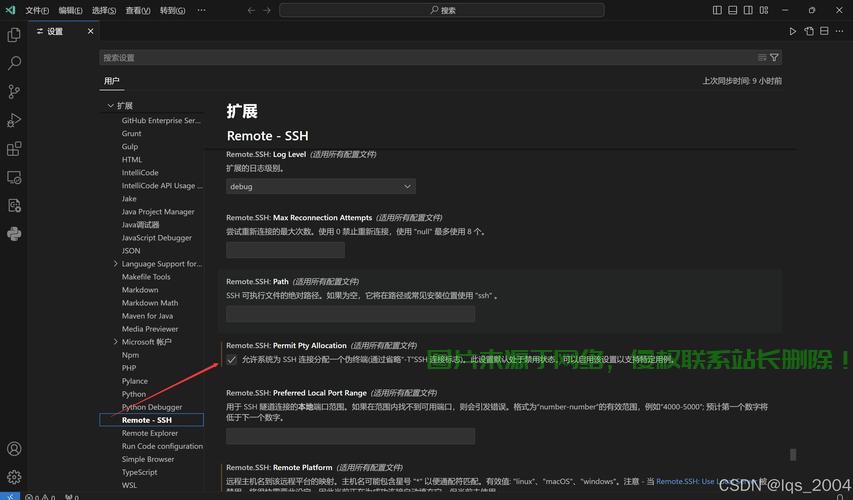Open the Explorer view in activity bar
Image resolution: width=853 pixels, height=500 pixels.
coord(14,35)
